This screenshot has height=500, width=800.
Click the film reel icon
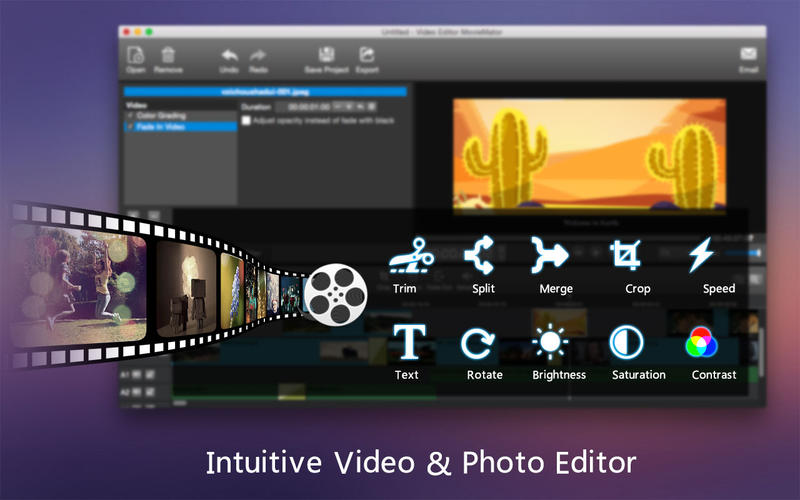335,294
